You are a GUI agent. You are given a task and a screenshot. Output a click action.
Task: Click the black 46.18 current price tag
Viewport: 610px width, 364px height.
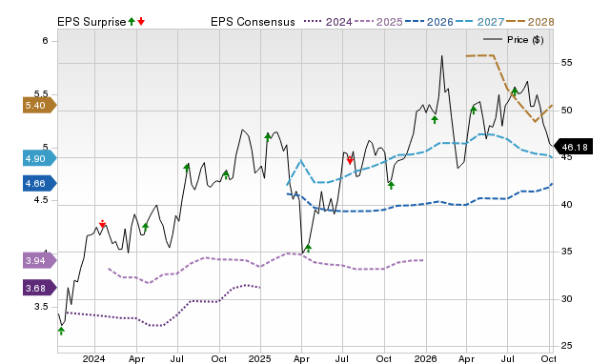tap(574, 147)
